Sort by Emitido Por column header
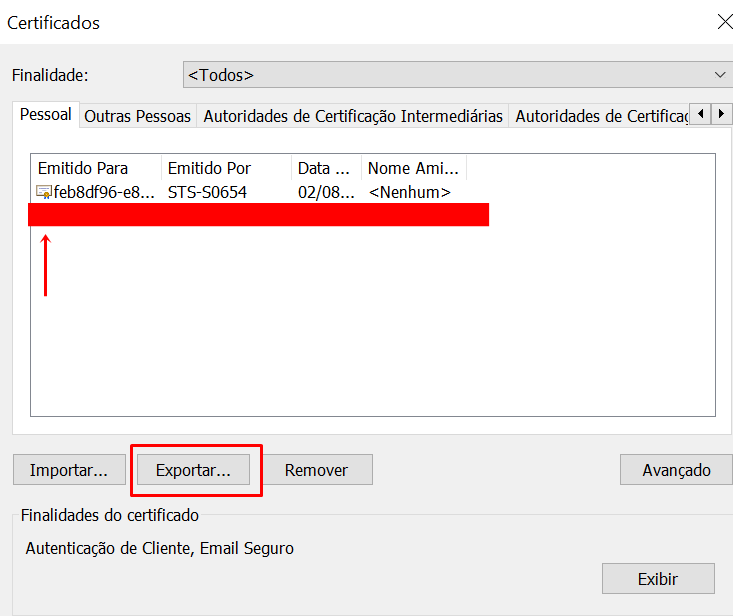This screenshot has height=616, width=733. [x=226, y=168]
